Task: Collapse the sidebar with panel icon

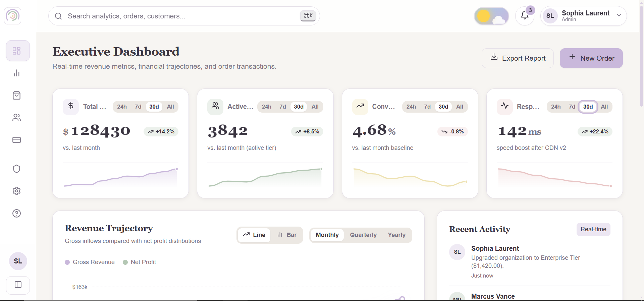Action: (18, 285)
